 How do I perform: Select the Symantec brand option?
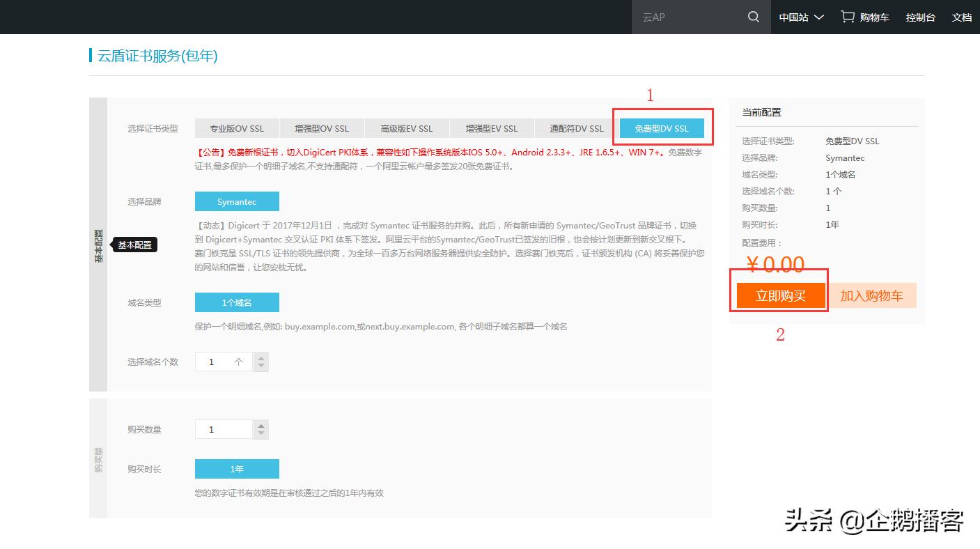click(237, 201)
